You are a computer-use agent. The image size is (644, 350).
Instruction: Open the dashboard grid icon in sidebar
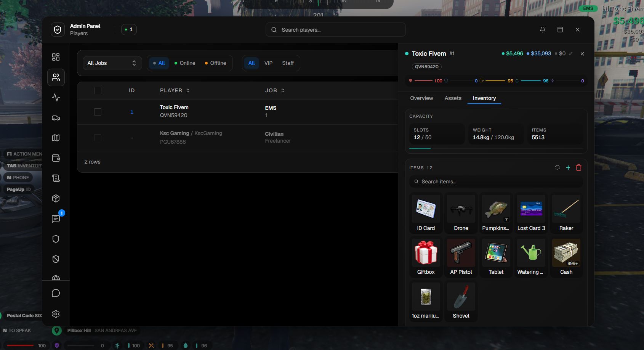coord(56,57)
